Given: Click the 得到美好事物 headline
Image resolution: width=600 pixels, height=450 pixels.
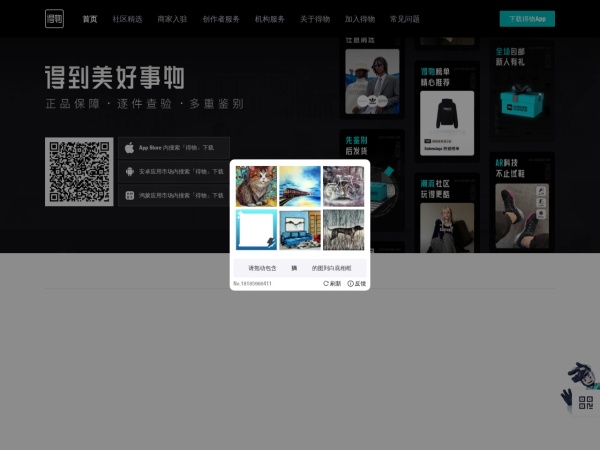Looking at the screenshot, I should pos(115,77).
